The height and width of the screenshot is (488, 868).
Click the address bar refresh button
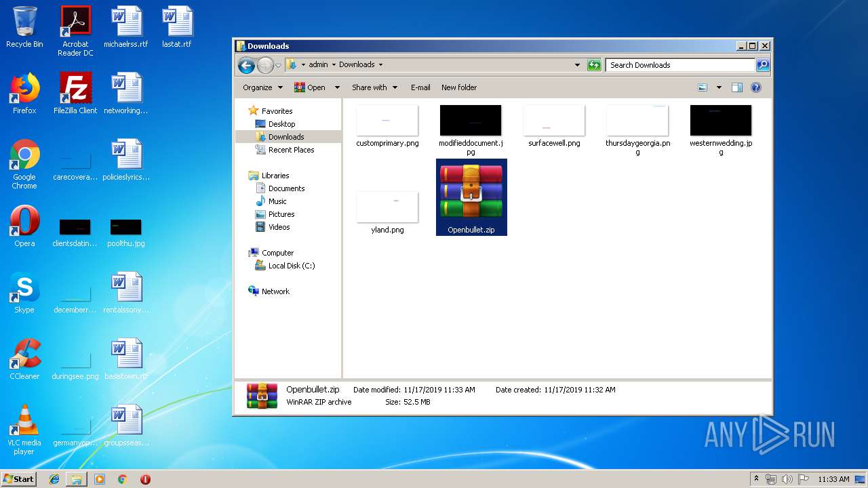[x=594, y=65]
